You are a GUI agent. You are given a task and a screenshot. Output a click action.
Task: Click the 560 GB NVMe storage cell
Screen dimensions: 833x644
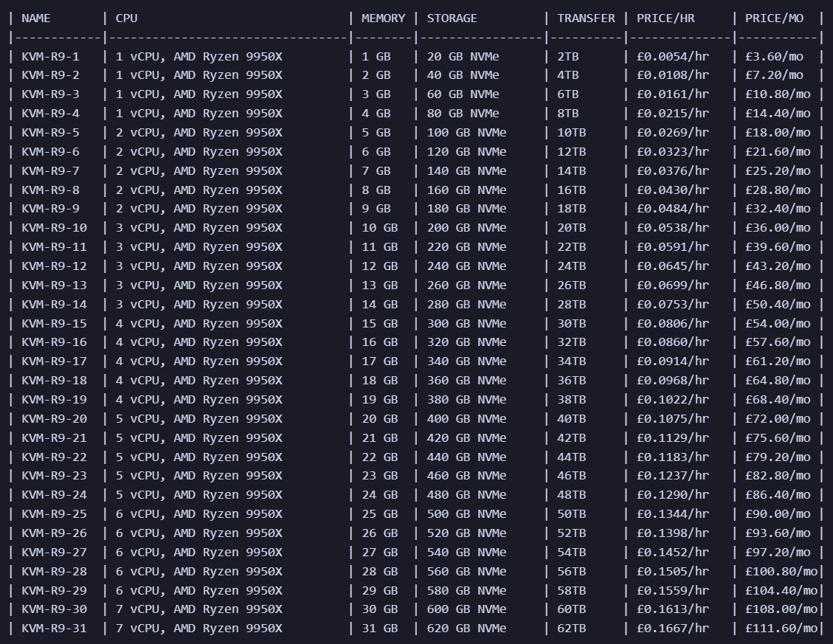pyautogui.click(x=466, y=571)
